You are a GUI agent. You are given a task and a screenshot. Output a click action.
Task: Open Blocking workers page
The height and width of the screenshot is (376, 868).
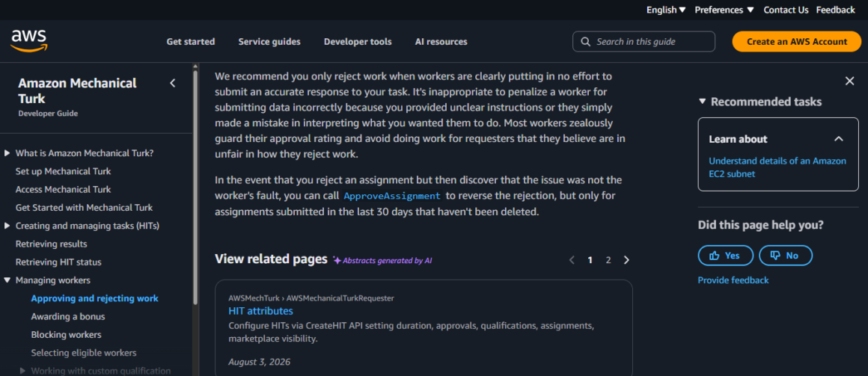(66, 335)
